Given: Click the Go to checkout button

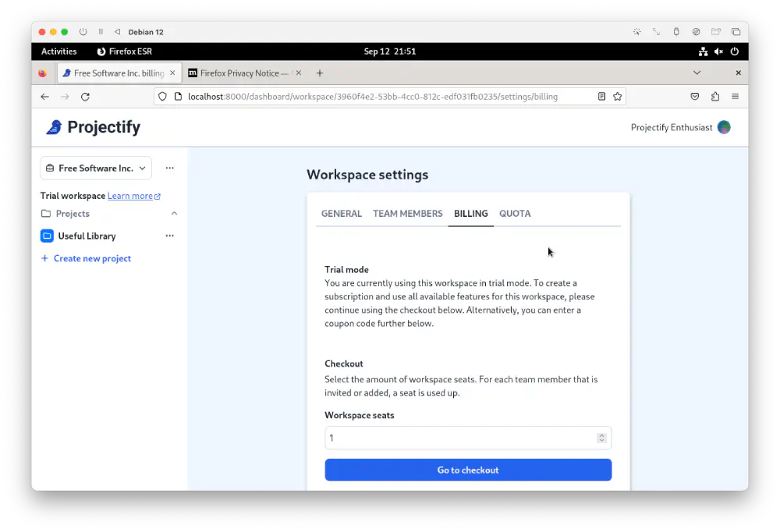Looking at the screenshot, I should [x=468, y=470].
